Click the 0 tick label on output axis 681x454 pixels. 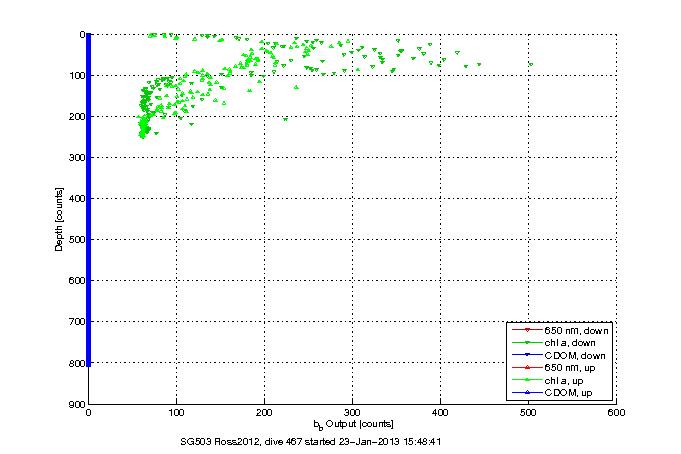[x=89, y=413]
